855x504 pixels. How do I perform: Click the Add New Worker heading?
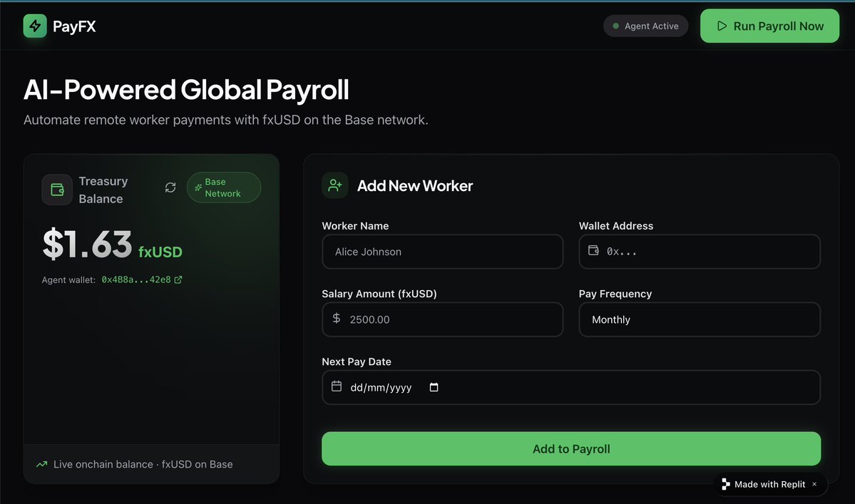(x=415, y=186)
